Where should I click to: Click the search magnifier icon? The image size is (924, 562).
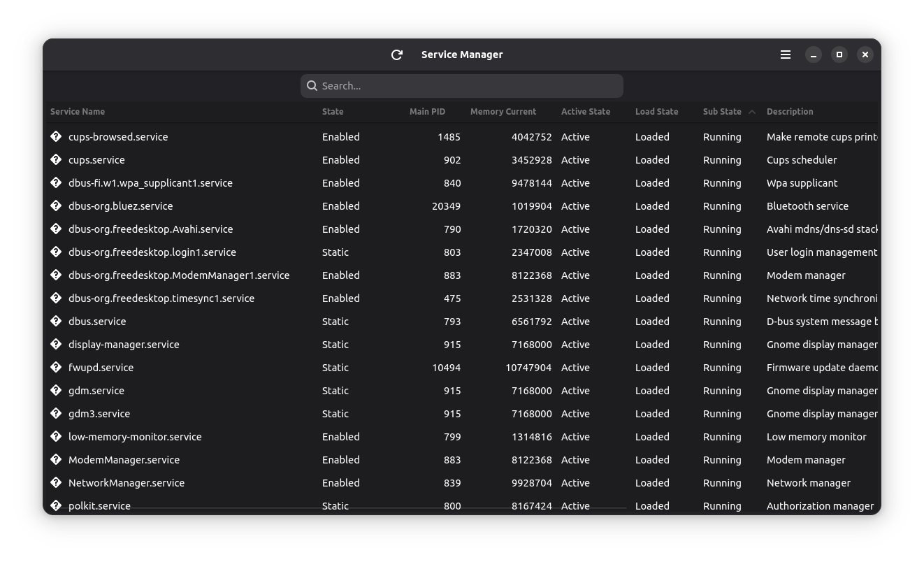click(x=312, y=86)
